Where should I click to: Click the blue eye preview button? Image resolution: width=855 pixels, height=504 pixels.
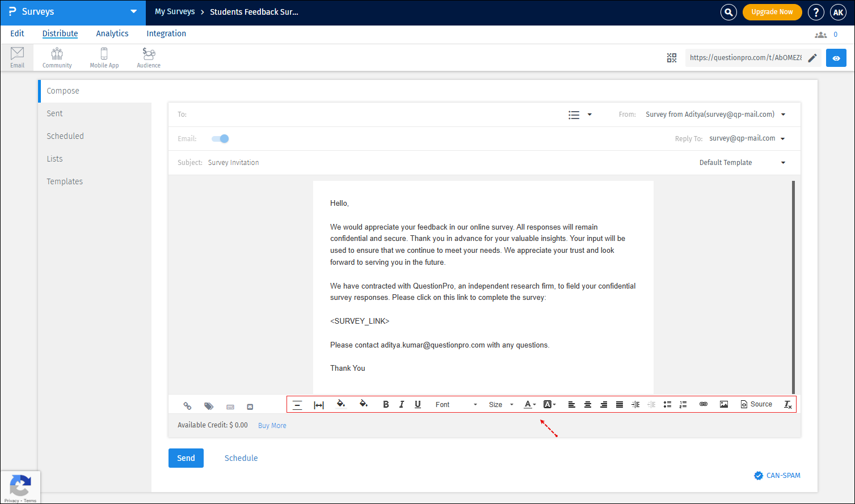tap(836, 57)
